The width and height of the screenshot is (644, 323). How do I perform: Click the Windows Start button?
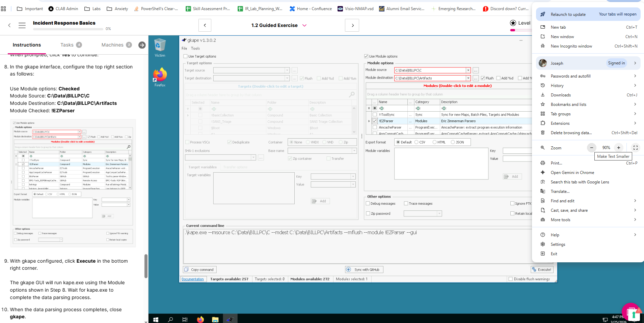pos(156,319)
